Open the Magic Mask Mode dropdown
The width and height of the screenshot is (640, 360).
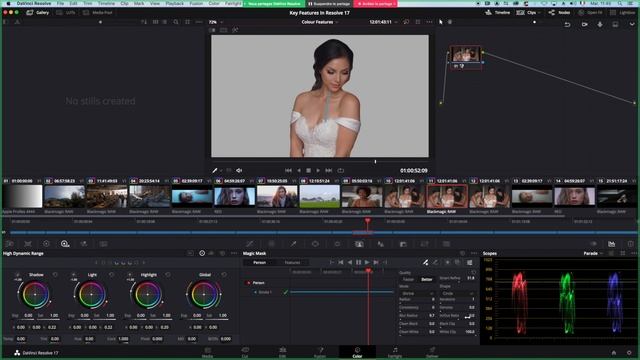coord(416,293)
